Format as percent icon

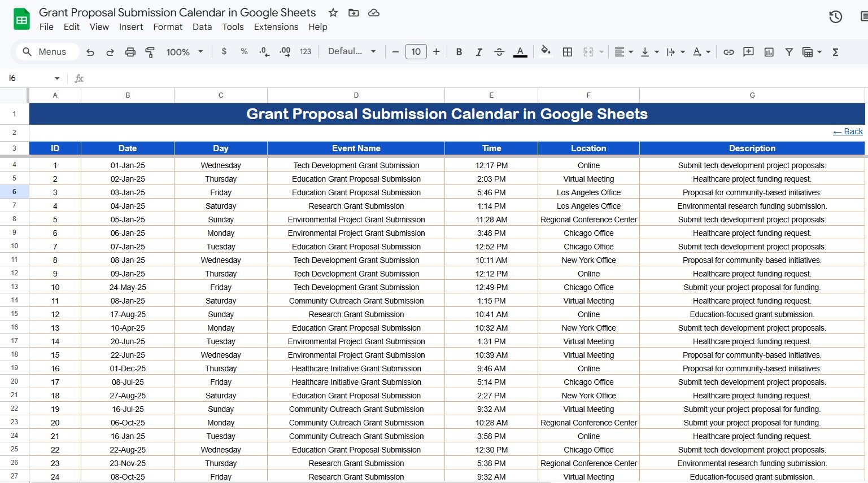[244, 51]
